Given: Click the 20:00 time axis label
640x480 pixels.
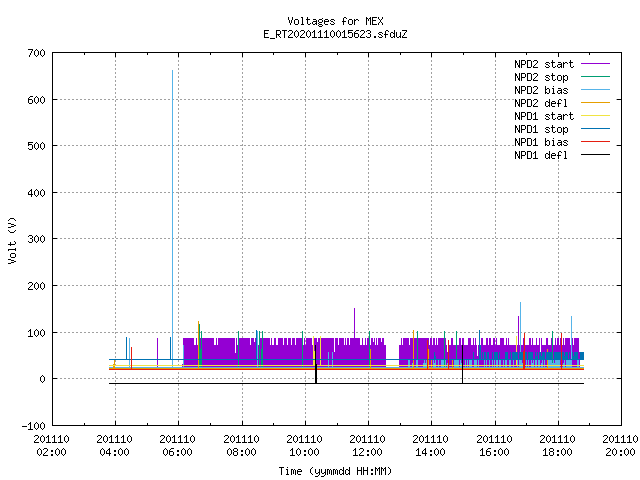Looking at the screenshot, I should click(620, 452).
